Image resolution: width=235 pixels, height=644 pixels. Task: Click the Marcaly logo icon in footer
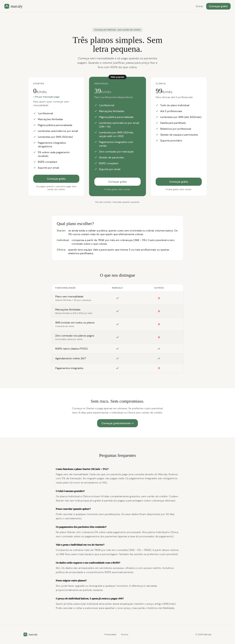(25, 634)
